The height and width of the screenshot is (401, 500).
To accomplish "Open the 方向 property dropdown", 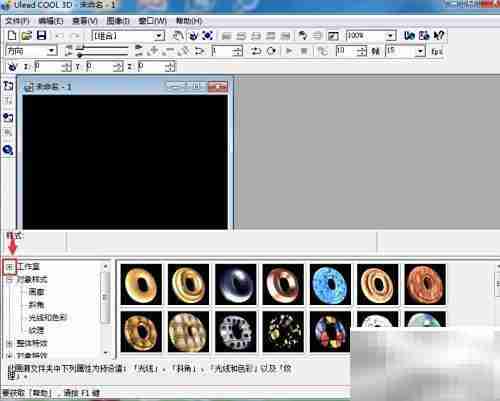I will (x=52, y=51).
